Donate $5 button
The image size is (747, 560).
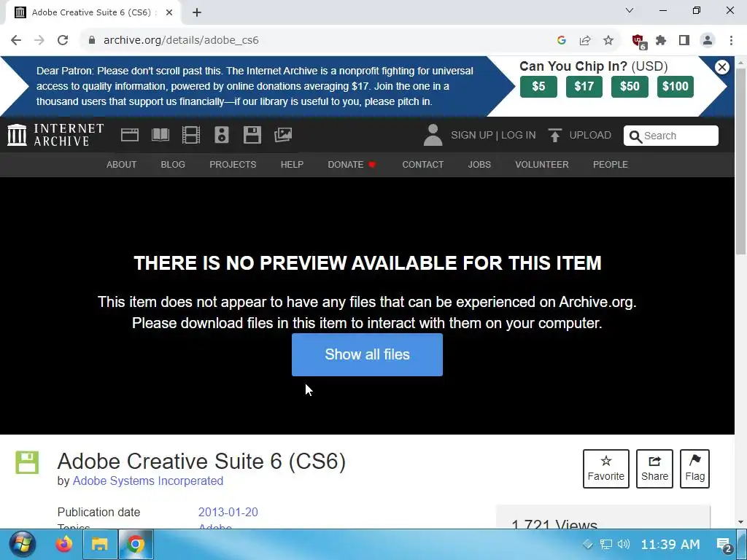538,86
